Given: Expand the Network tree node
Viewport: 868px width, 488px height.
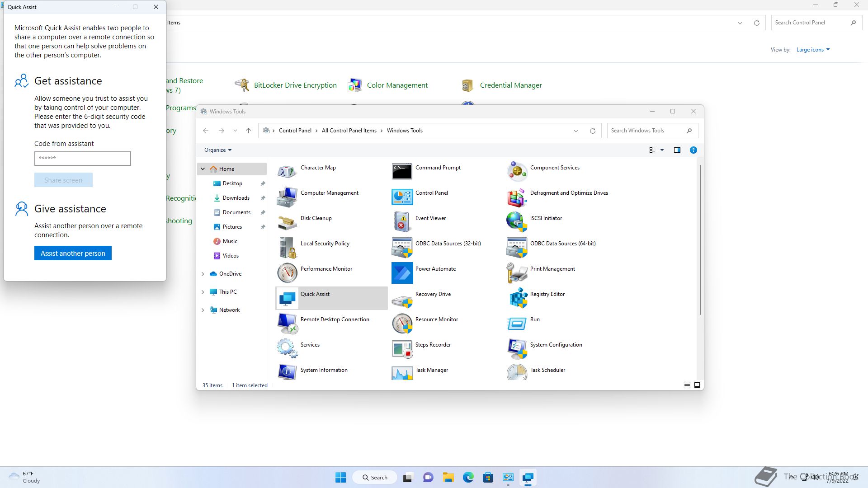Looking at the screenshot, I should pyautogui.click(x=203, y=310).
